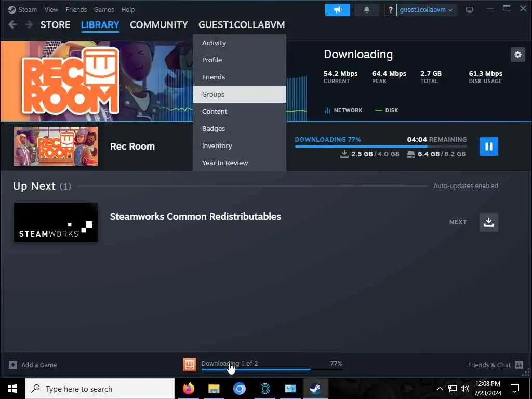Click the Rec Room download progress bar
This screenshot has height=399, width=532.
(381, 146)
